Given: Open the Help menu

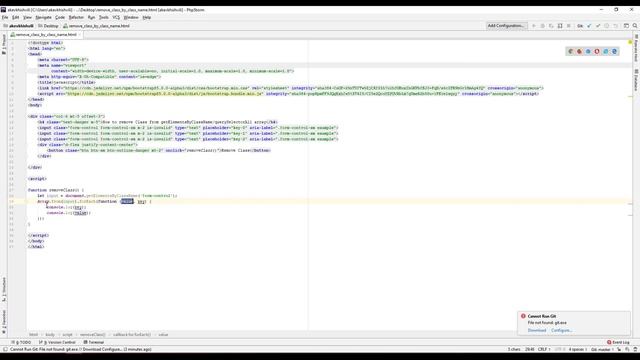Looking at the screenshot, I should click(147, 18).
